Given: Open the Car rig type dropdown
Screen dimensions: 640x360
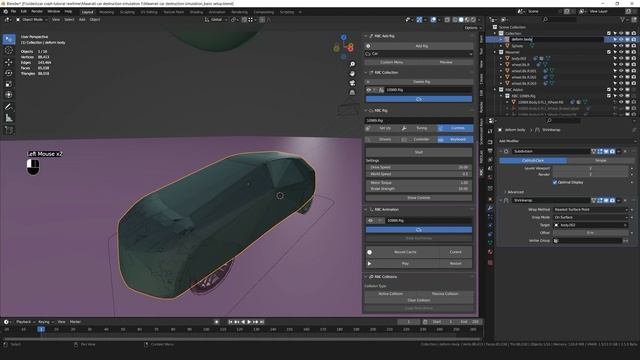Looking at the screenshot, I should click(x=419, y=54).
